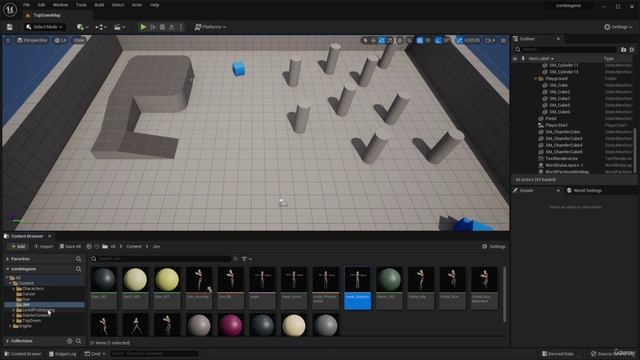The width and height of the screenshot is (640, 360).
Task: Open the viewport options hamburger menu
Action: (8, 40)
